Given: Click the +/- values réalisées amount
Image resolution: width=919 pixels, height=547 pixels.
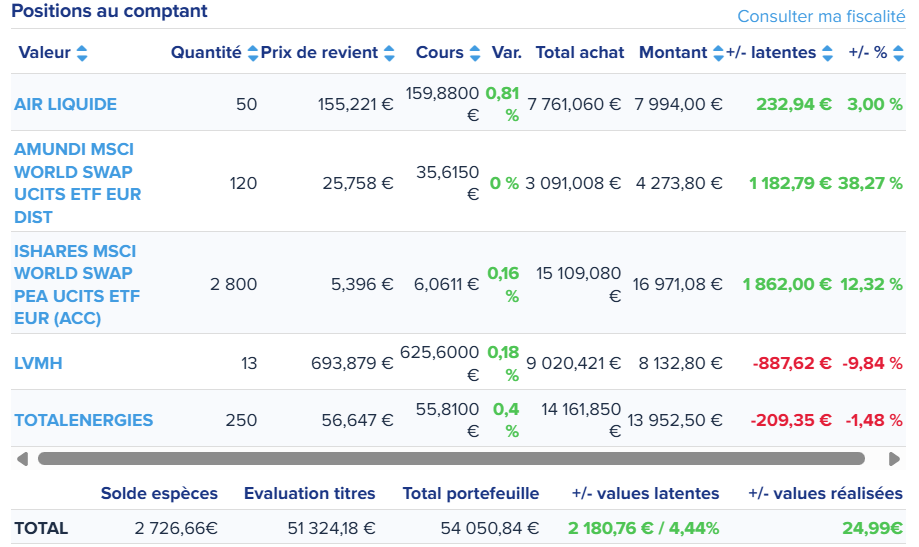Looking at the screenshot, I should (x=879, y=528).
